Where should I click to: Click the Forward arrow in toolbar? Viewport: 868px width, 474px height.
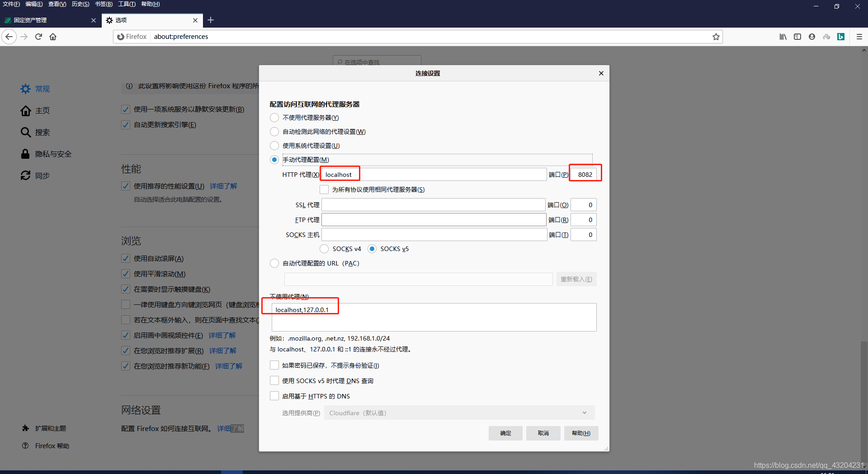click(24, 37)
